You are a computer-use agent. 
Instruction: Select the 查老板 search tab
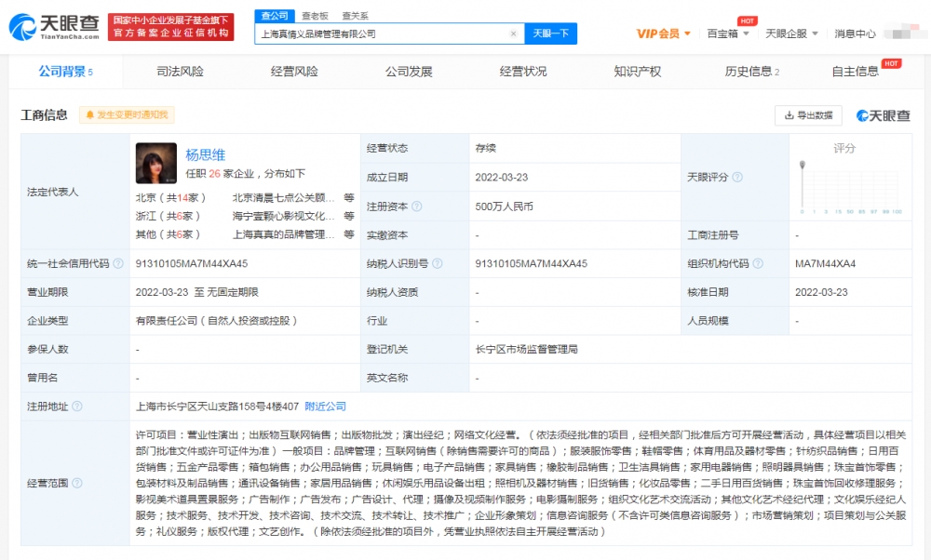click(315, 16)
